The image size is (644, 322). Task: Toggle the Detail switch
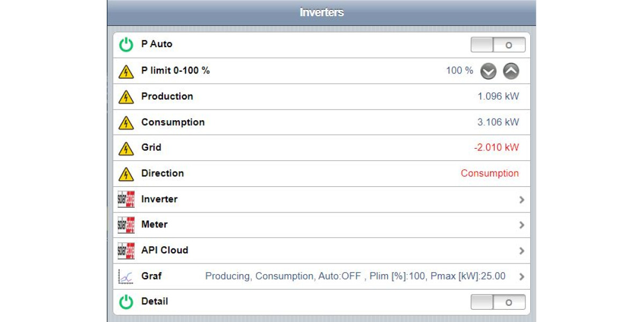click(x=498, y=302)
